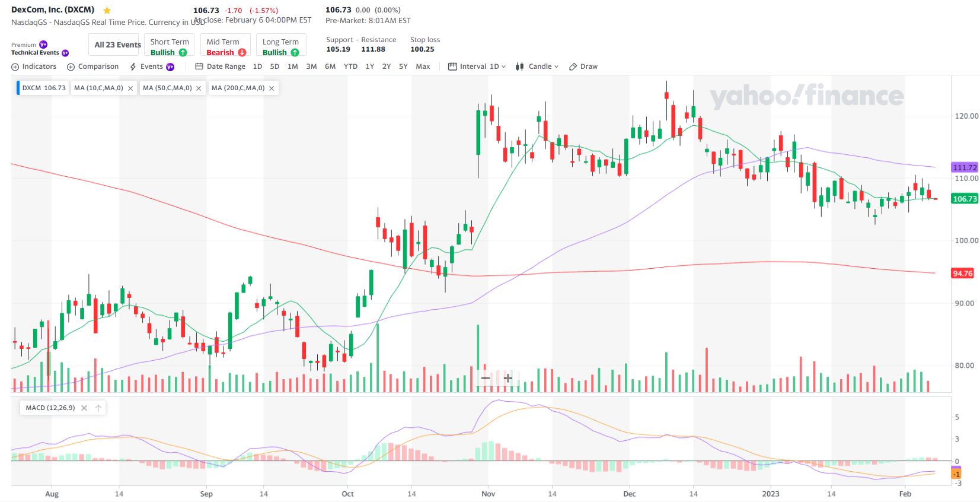Click the gold favorite star next to DXCM

[107, 10]
